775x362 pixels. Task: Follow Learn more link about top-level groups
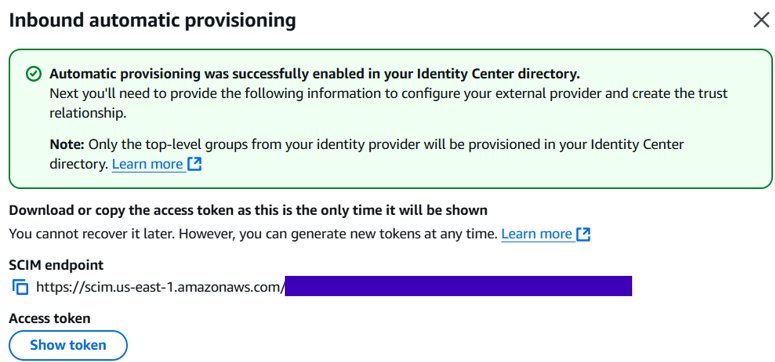pyautogui.click(x=147, y=164)
